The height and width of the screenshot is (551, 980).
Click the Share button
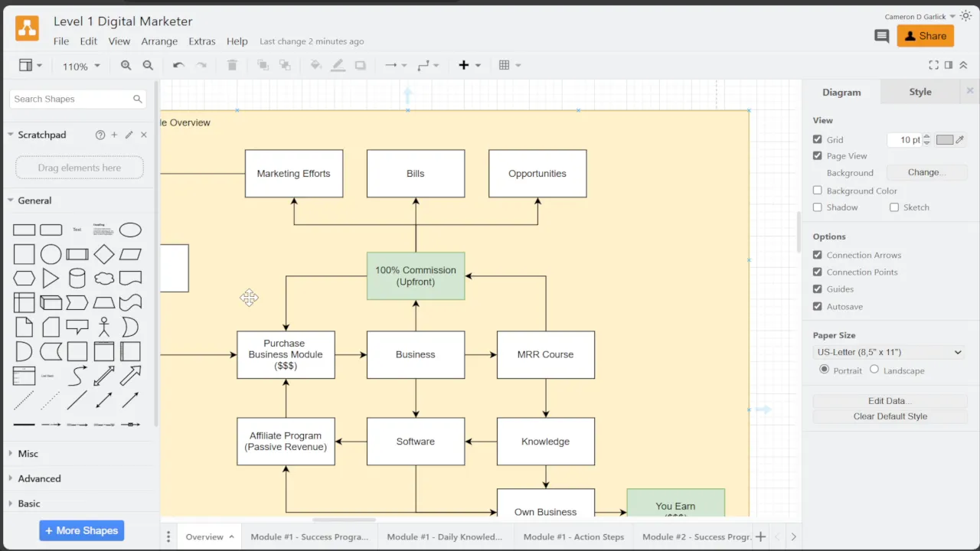pyautogui.click(x=925, y=36)
